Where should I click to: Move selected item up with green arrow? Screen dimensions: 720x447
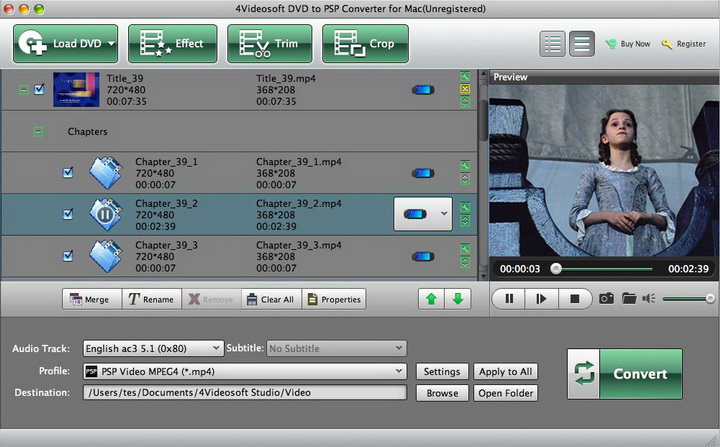(431, 299)
